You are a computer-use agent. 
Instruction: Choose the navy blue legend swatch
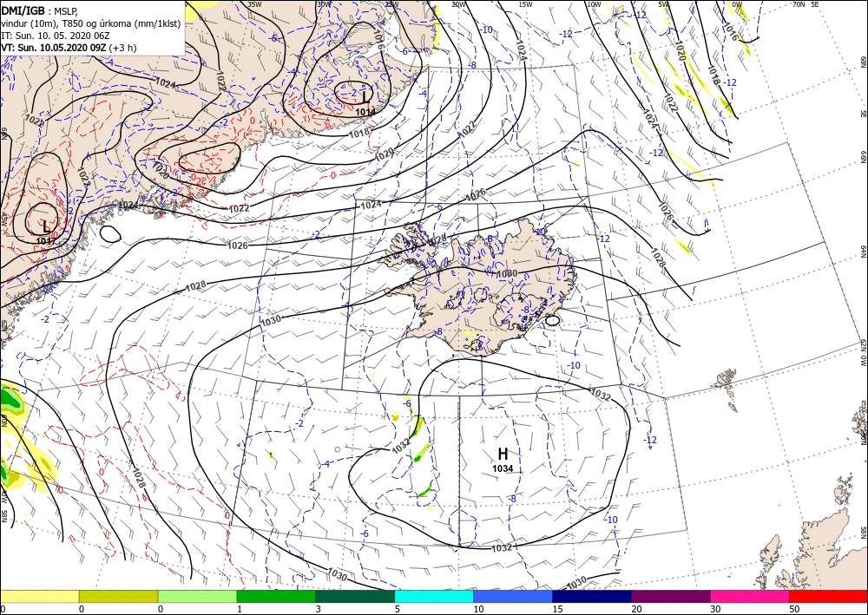pyautogui.click(x=592, y=596)
